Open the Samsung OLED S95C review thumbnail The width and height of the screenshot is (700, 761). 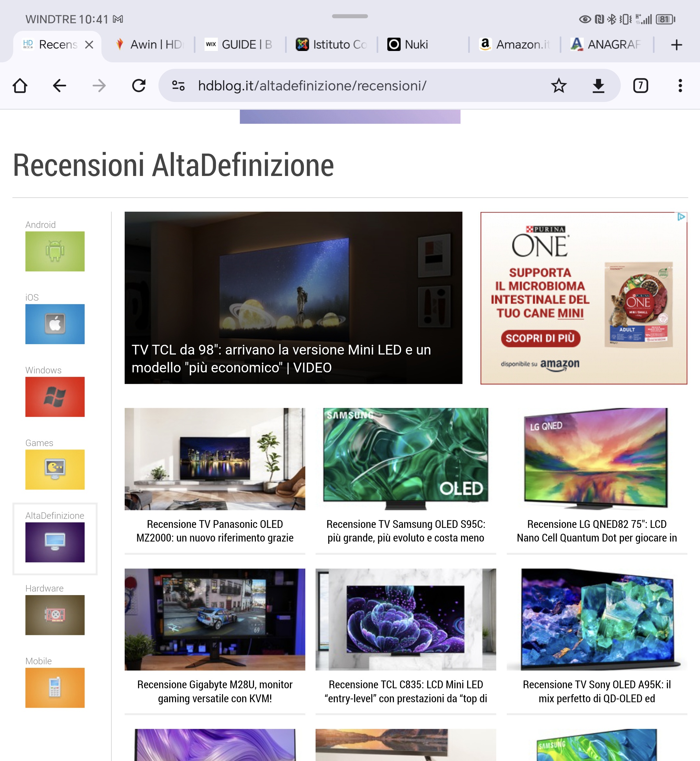point(406,459)
